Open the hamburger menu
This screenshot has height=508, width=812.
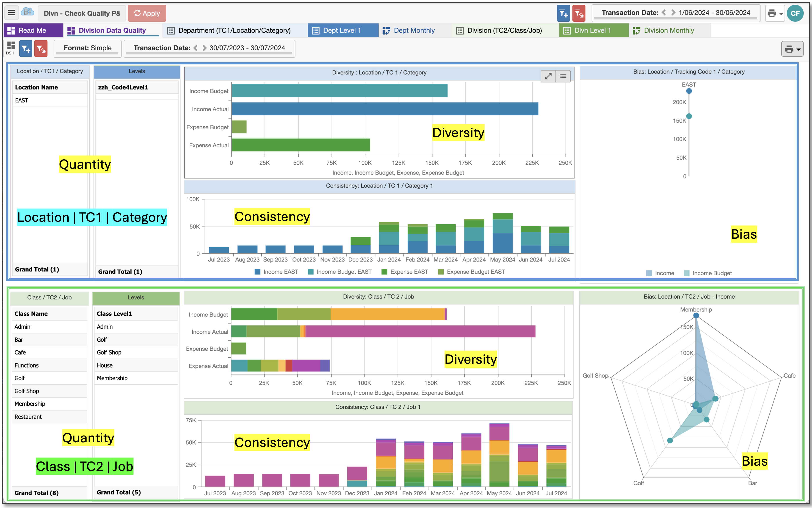click(x=11, y=13)
